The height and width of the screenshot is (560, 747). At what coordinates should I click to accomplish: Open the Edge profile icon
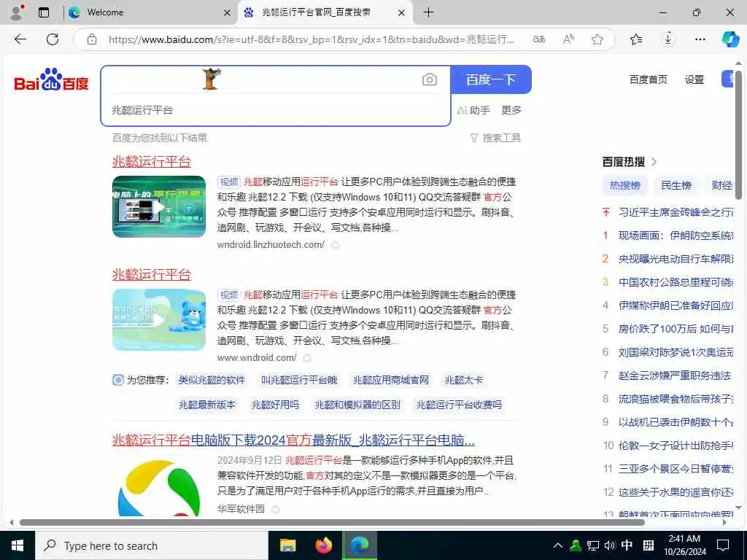coord(18,12)
